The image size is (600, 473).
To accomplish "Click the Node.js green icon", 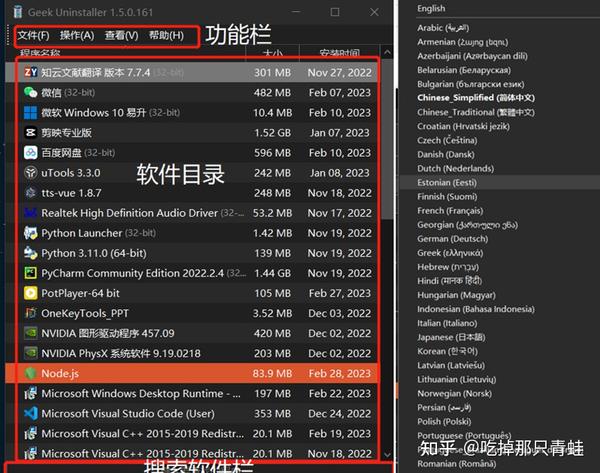I will 31,373.
